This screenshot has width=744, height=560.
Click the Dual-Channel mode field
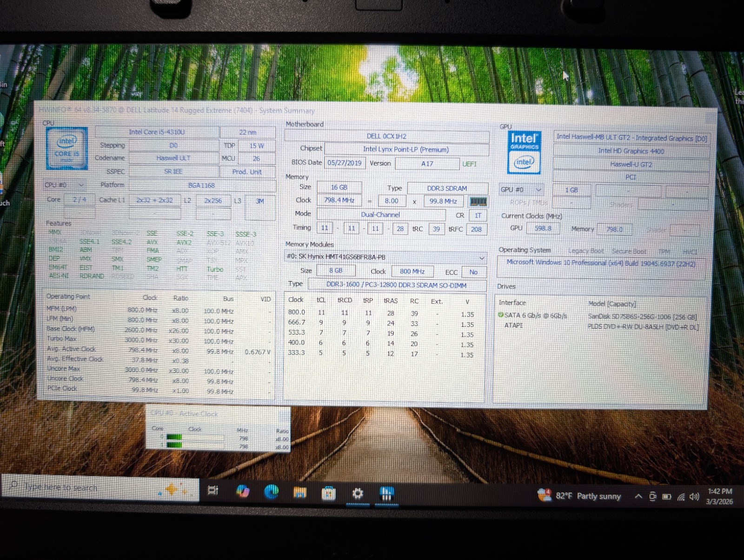pos(380,214)
